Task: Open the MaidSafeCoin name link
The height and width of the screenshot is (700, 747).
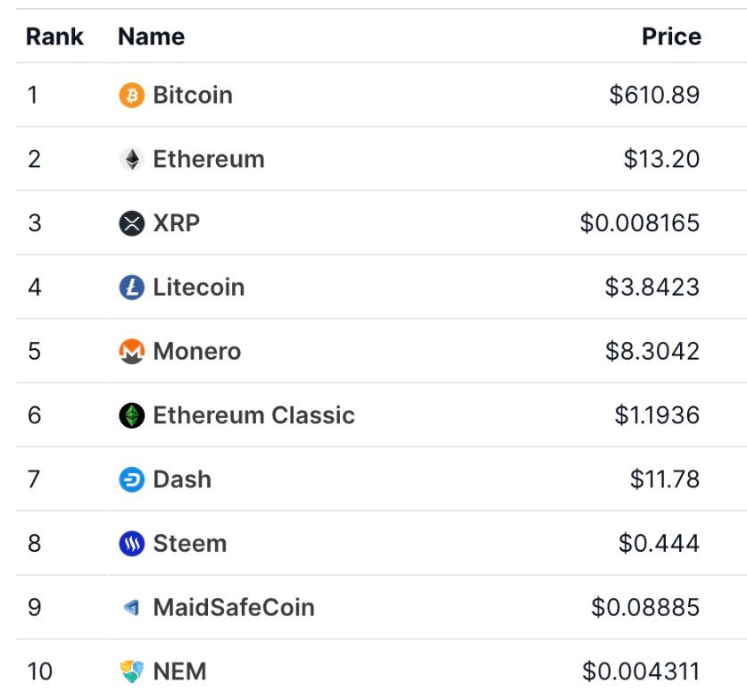Action: tap(234, 607)
